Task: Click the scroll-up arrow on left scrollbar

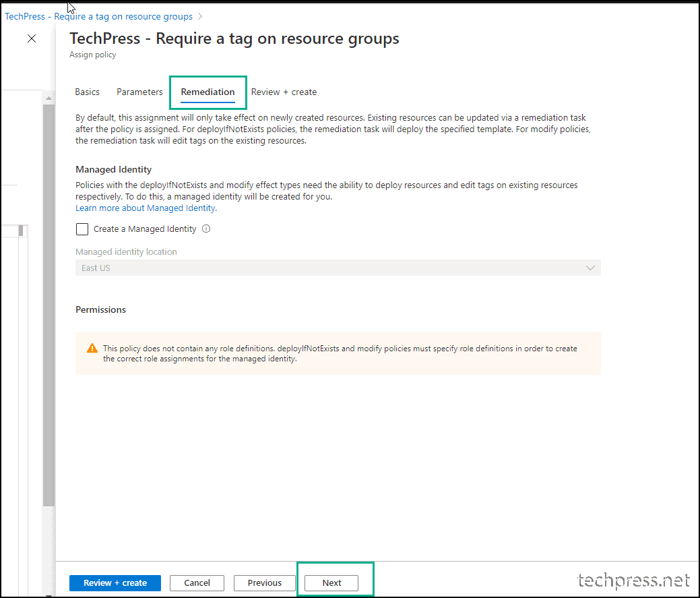Action: (49, 98)
